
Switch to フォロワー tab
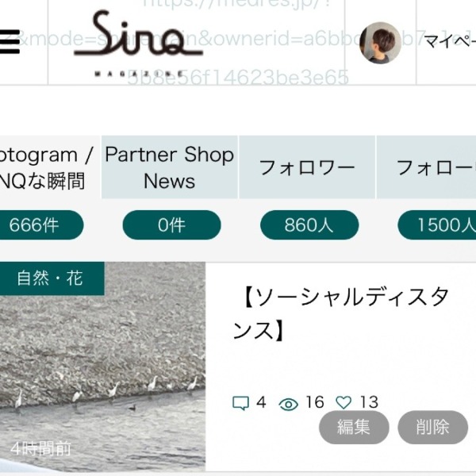307,167
